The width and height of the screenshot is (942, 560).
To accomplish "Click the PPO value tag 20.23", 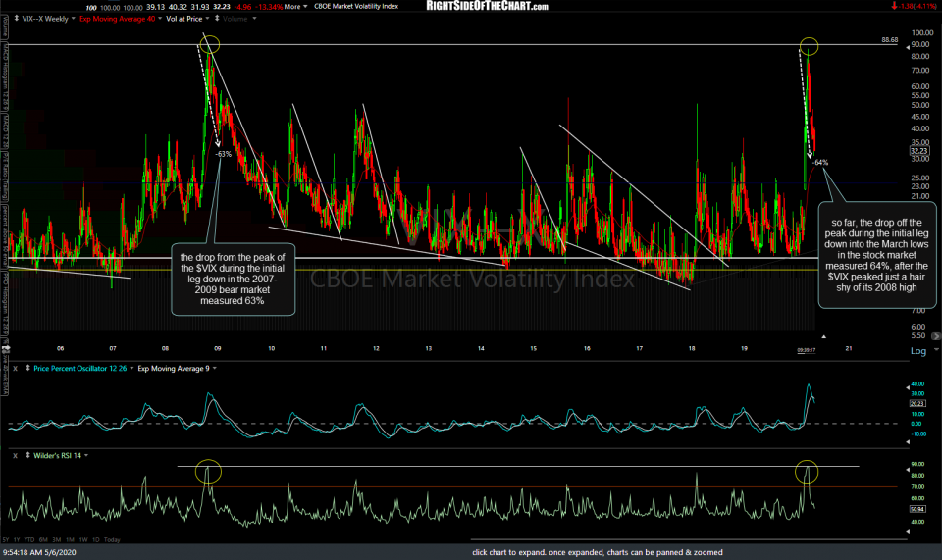I will (x=918, y=403).
